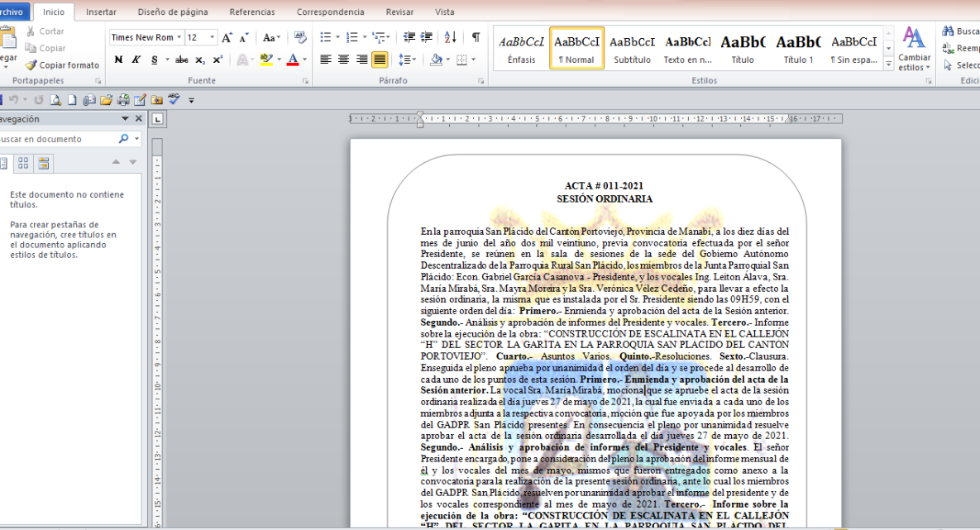
Task: Apply strikethrough formatting to text
Action: (x=181, y=60)
